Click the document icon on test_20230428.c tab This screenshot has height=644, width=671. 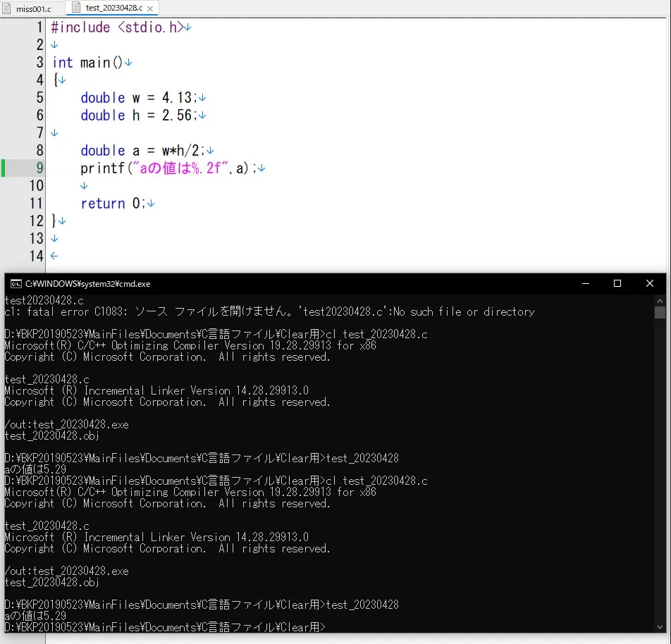(x=76, y=8)
